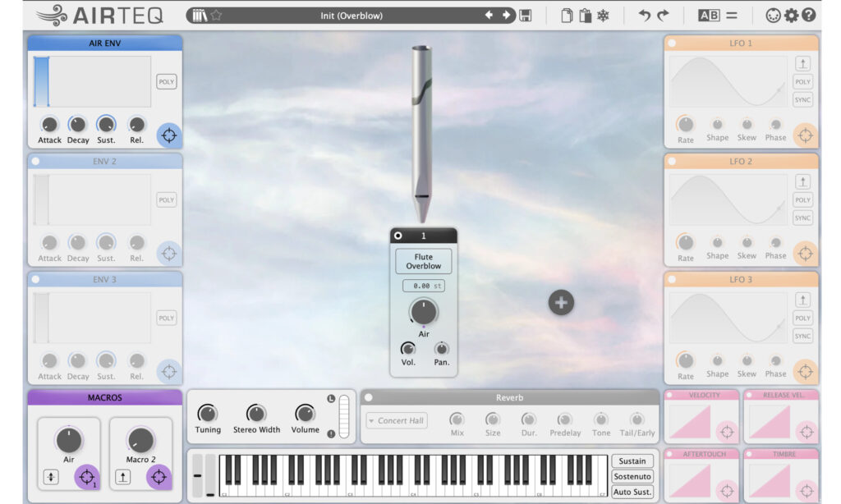The width and height of the screenshot is (841, 504).
Task: Open the Flute Overblow pipe selector
Action: [x=423, y=261]
